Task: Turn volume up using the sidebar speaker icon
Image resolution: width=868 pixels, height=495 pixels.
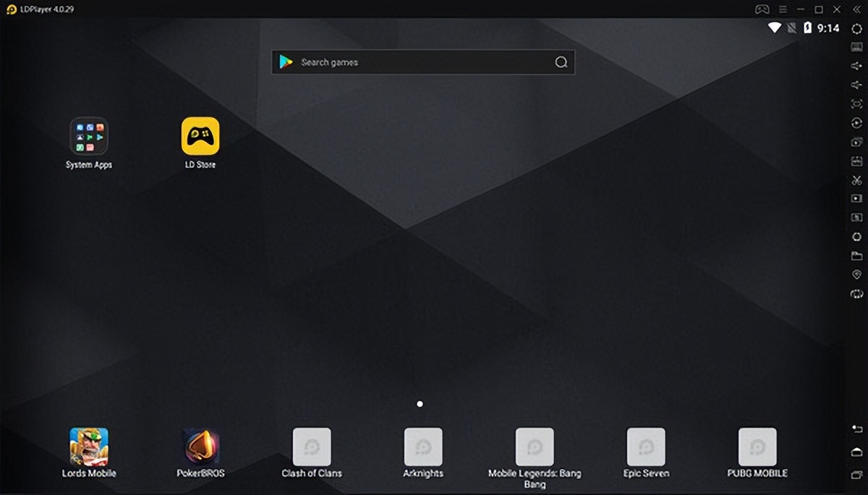Action: point(856,66)
